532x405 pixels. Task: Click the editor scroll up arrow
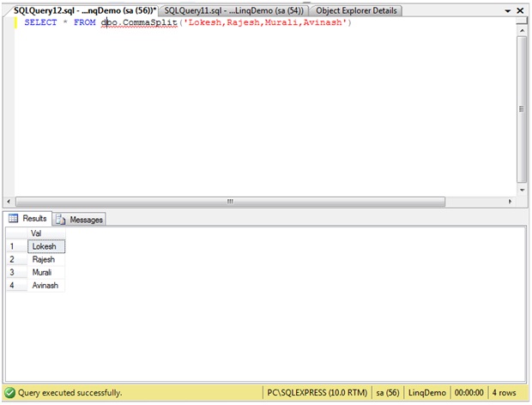pyautogui.click(x=522, y=31)
